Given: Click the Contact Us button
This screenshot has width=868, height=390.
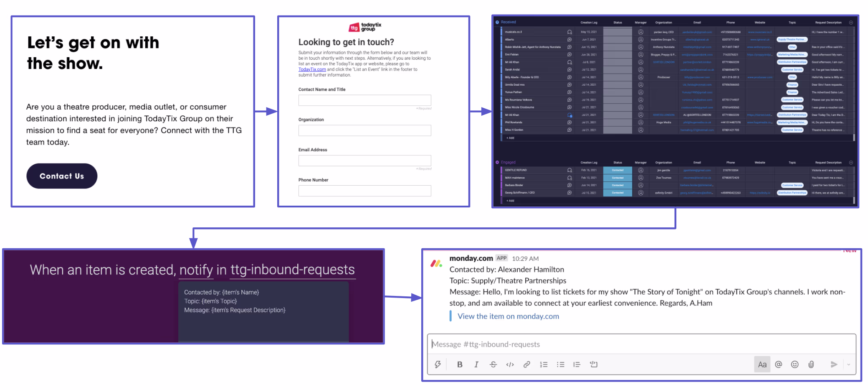Looking at the screenshot, I should 62,176.
